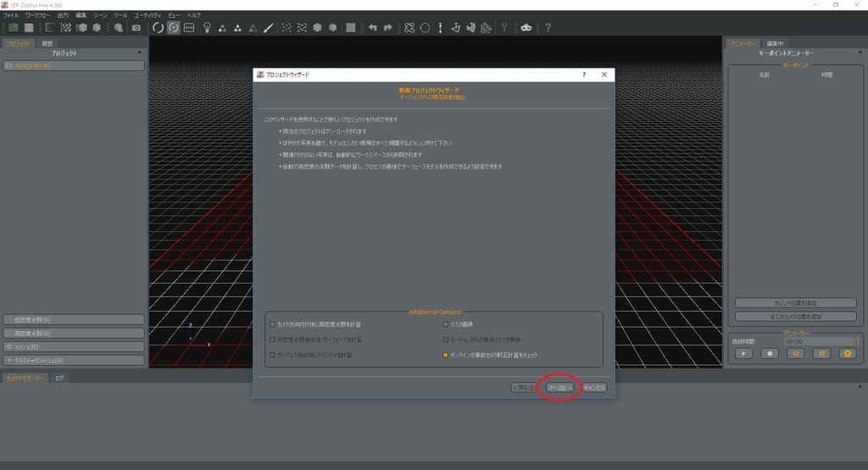Play the animator preview
Image resolution: width=868 pixels, height=470 pixels.
coord(743,353)
